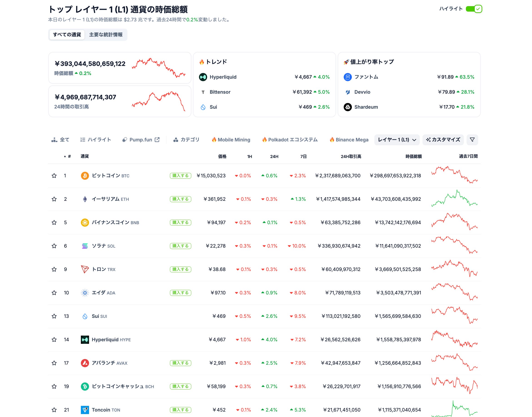The height and width of the screenshot is (417, 532).
Task: Toggle favorite star for Solana row
Action: (x=54, y=246)
